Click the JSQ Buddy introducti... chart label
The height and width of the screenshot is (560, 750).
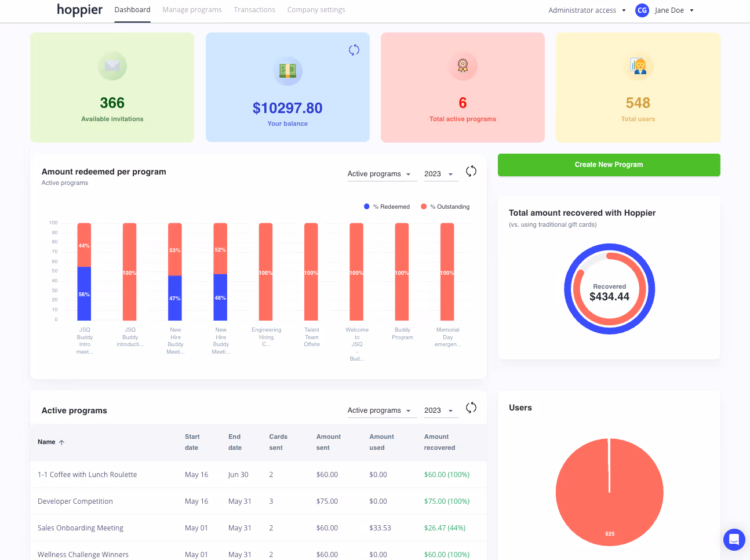point(130,337)
